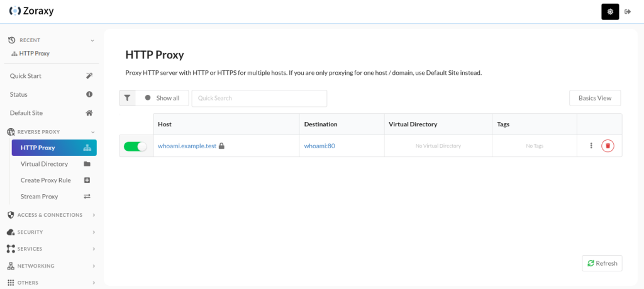Screen dimensions: 644x289
Task: Click the Stream Proxy arrows icon
Action: point(87,196)
